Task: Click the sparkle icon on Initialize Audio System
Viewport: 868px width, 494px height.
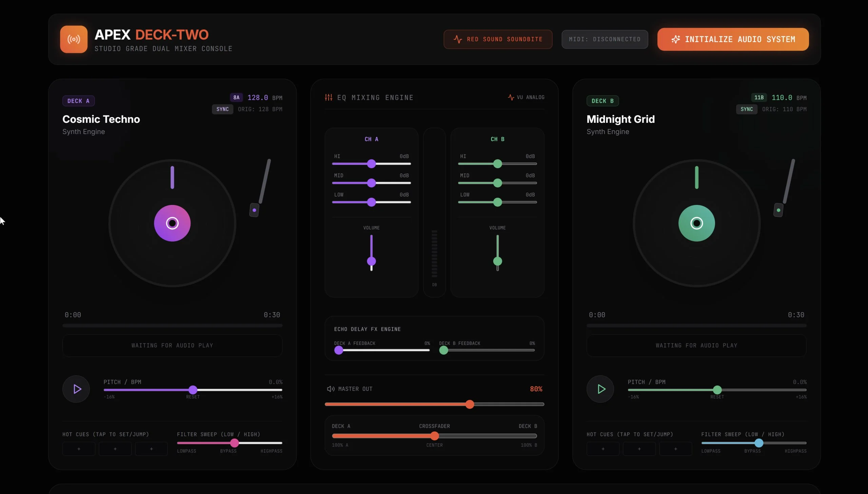Action: pyautogui.click(x=675, y=39)
